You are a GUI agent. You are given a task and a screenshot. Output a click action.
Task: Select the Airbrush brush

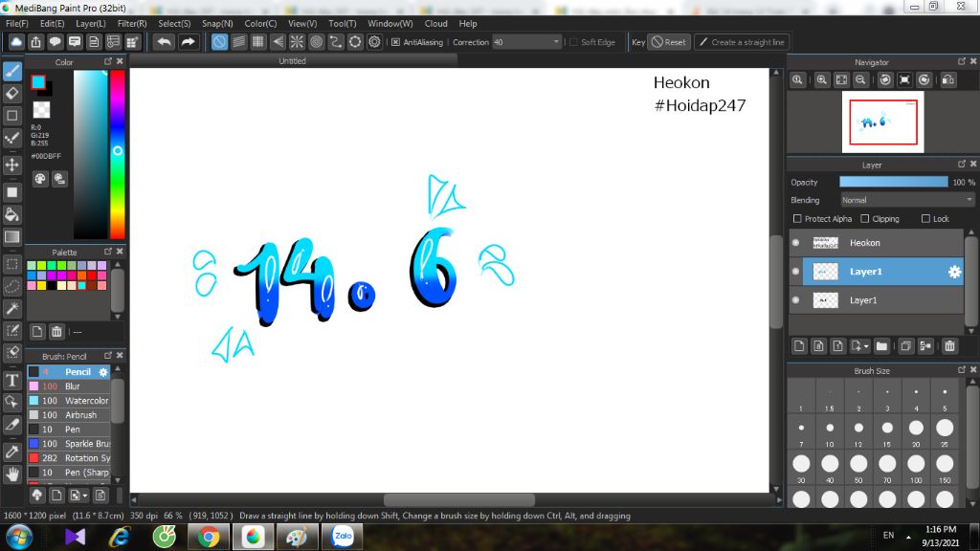tap(69, 415)
